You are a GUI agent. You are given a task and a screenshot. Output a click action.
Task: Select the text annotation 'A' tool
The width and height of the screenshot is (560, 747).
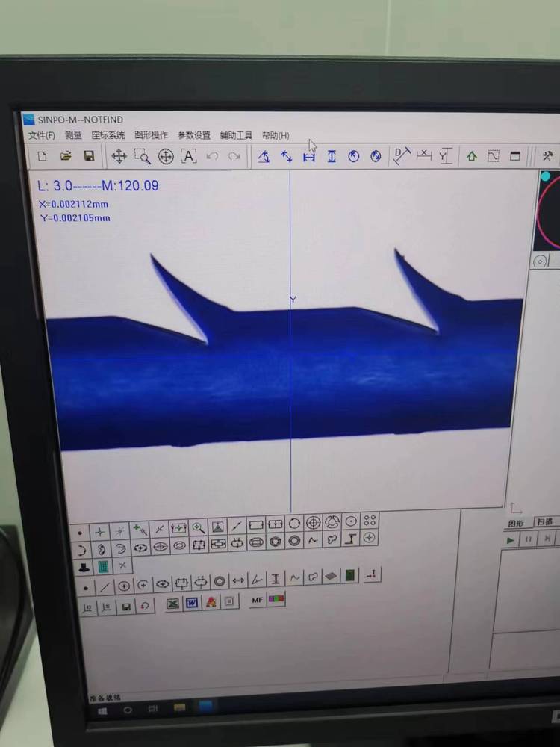tap(189, 156)
